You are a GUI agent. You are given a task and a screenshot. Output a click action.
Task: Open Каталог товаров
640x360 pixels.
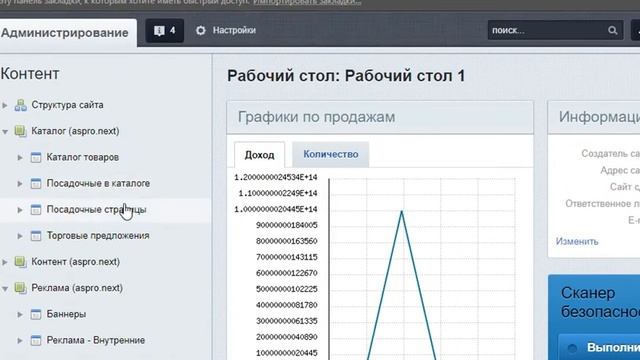[x=82, y=157]
